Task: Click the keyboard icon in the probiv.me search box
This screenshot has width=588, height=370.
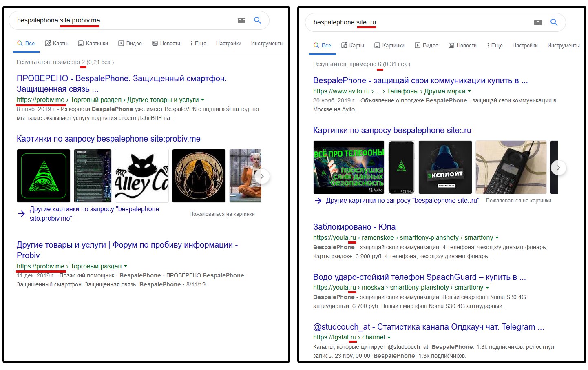Action: (x=241, y=20)
